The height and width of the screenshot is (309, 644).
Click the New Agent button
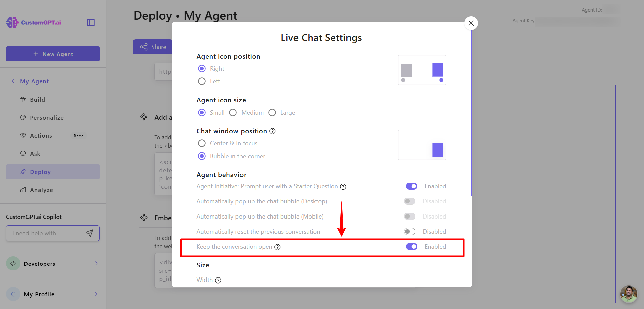[x=53, y=54]
